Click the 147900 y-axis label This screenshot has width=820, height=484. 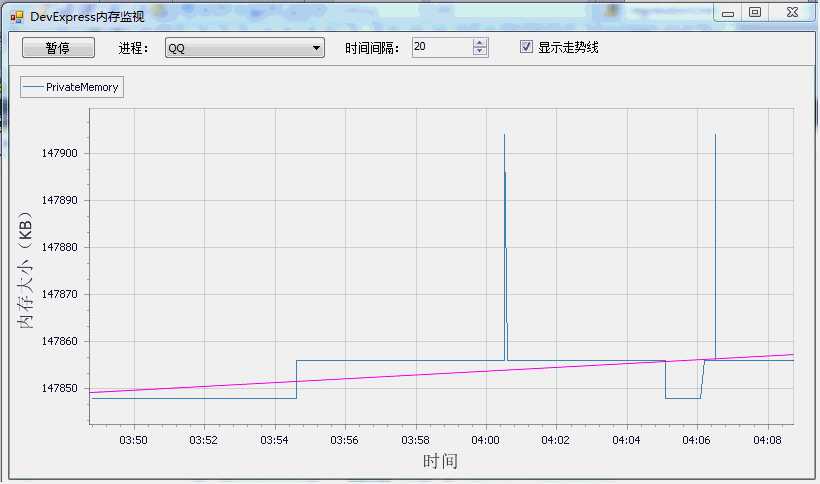[60, 153]
